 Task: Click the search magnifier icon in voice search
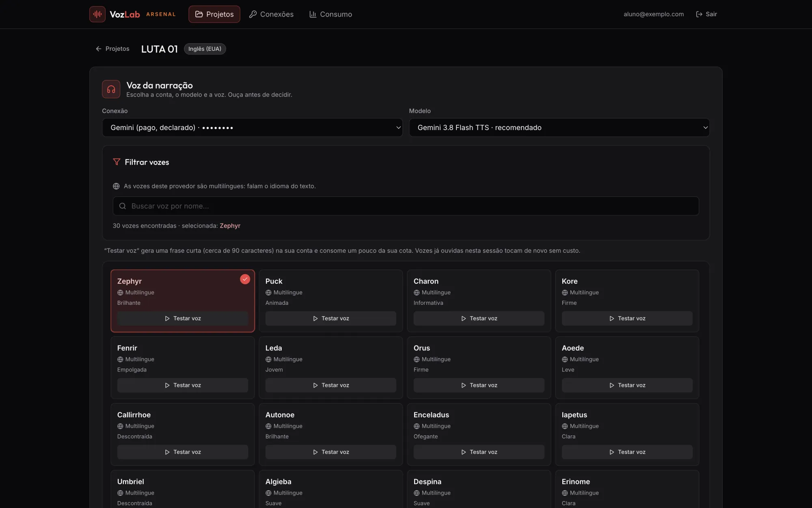click(x=122, y=206)
